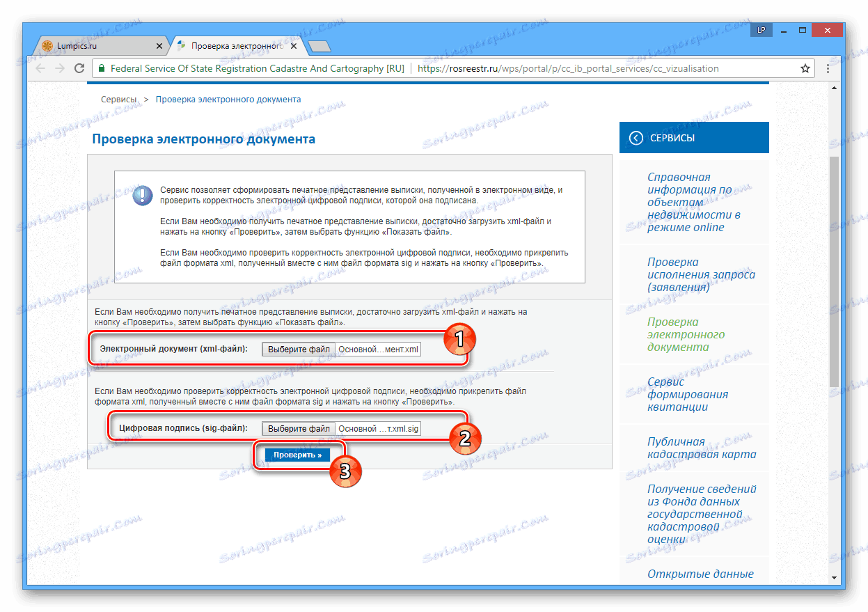868x612 pixels.
Task: Click the Сервисы breadcrumb link
Action: tap(118, 100)
